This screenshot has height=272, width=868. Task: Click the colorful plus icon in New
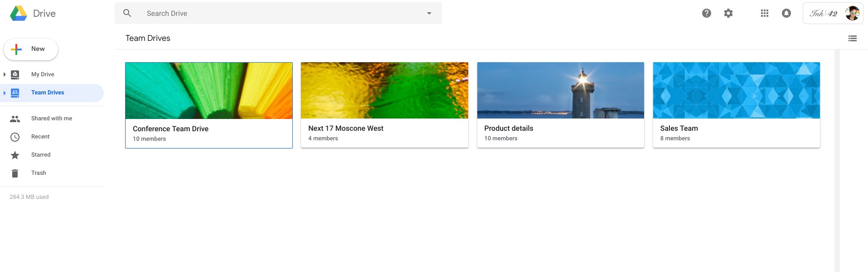[16, 49]
